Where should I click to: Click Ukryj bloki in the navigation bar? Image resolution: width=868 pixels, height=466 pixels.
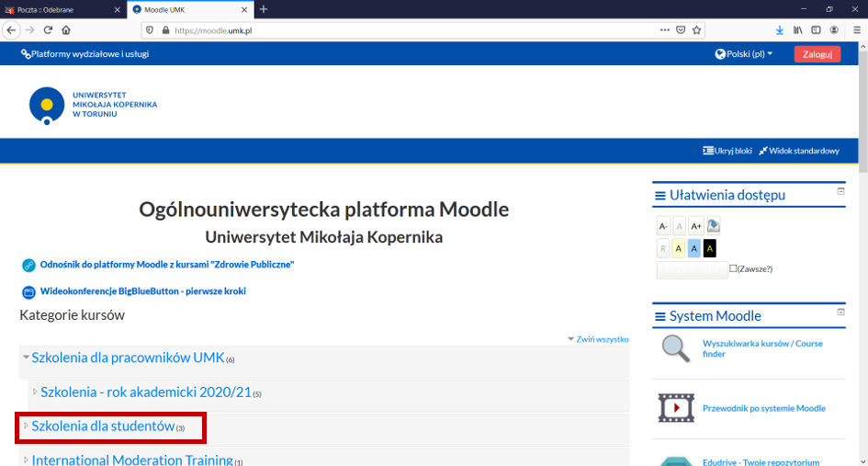(x=727, y=151)
